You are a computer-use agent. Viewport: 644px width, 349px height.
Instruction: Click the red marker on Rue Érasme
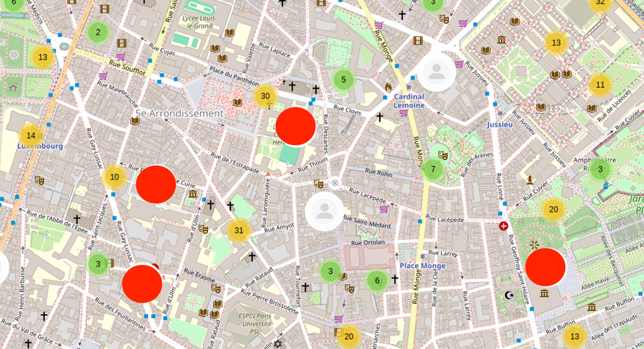(142, 283)
